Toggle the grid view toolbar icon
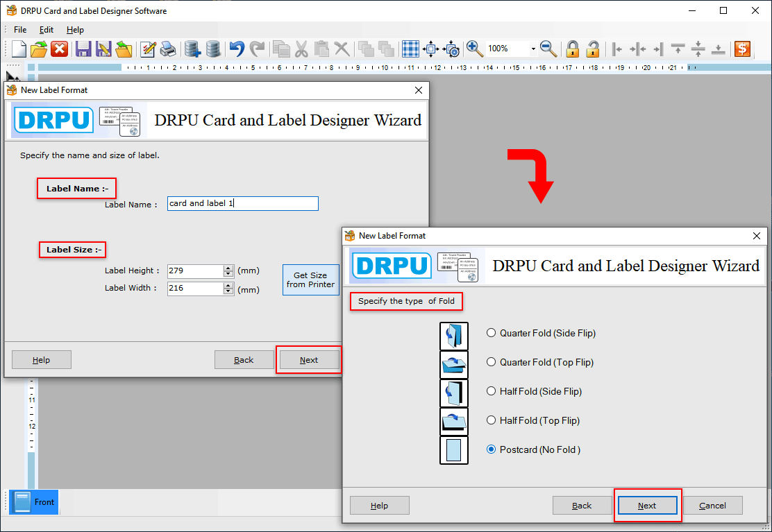The image size is (772, 532). pos(410,49)
